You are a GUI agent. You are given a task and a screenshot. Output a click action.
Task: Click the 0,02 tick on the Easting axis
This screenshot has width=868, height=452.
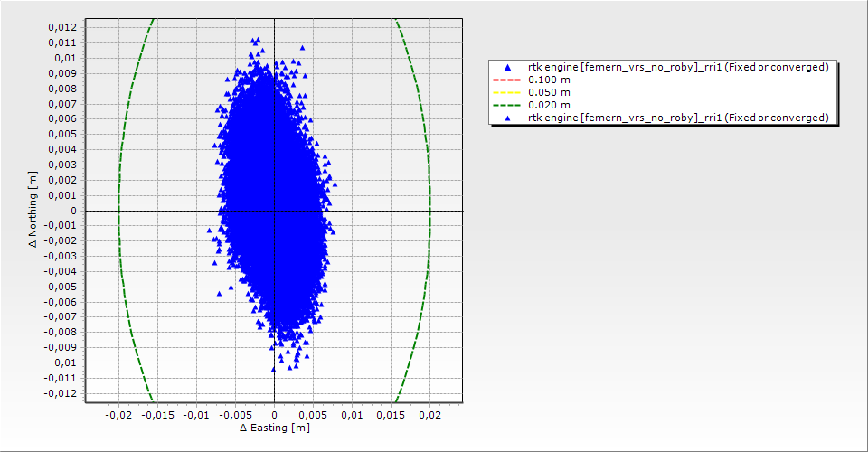point(429,414)
